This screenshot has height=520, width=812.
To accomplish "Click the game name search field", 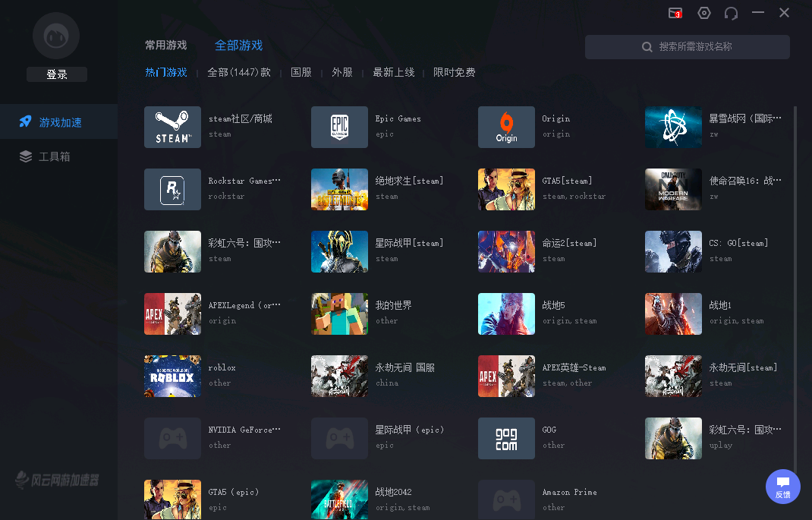I will [688, 46].
